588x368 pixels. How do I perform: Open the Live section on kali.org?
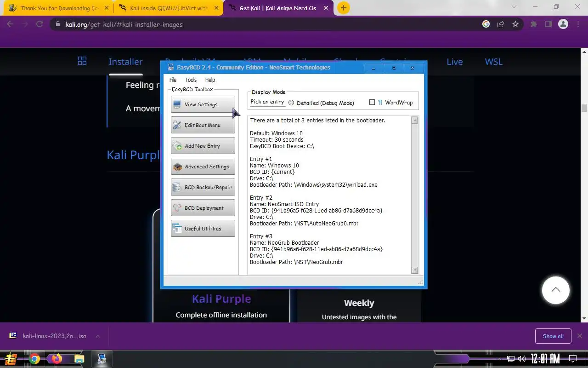pos(455,62)
